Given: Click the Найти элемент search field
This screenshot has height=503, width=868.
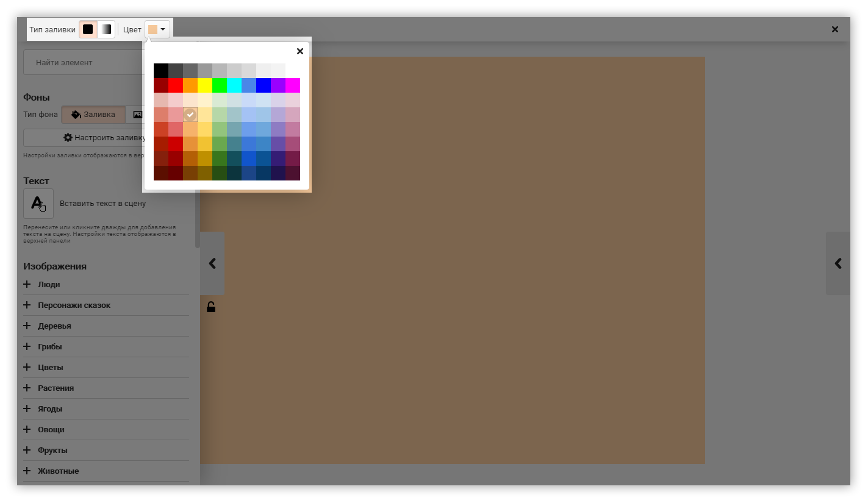Looking at the screenshot, I should (x=82, y=62).
